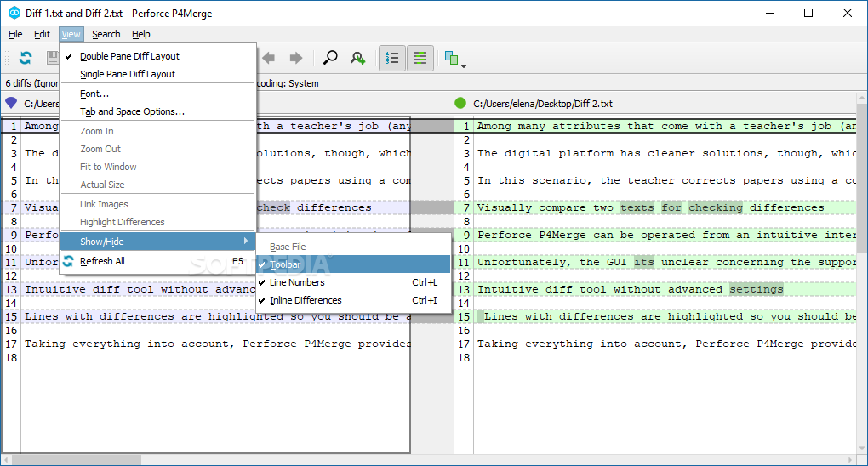
Task: Click Fit to Window entry
Action: [157, 167]
